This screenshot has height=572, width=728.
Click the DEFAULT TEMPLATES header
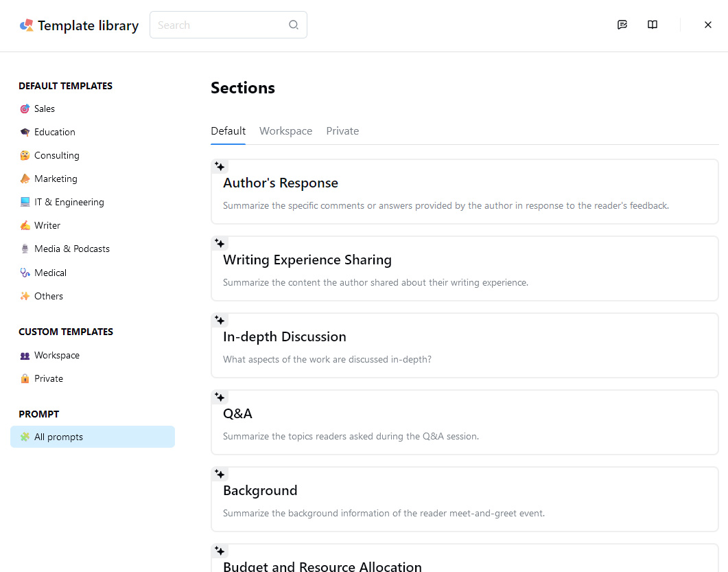click(65, 86)
